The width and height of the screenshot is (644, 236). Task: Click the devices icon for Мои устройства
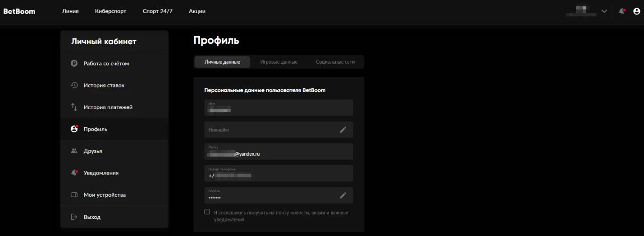(x=74, y=195)
